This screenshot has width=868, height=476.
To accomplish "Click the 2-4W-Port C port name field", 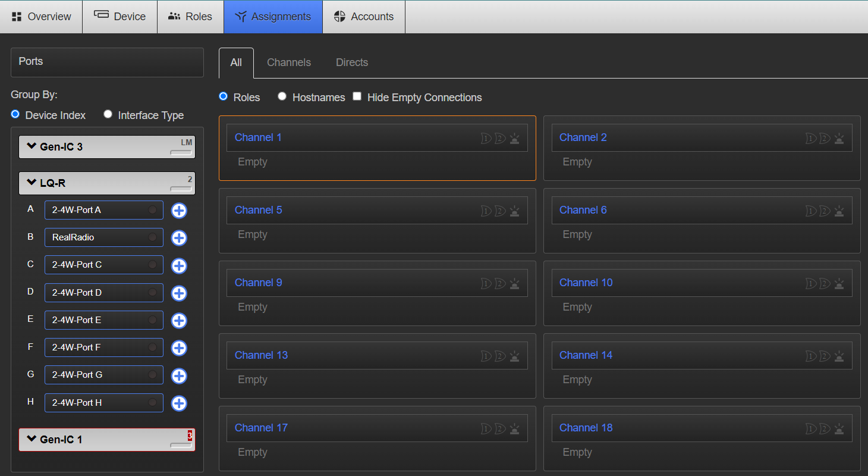I will click(x=98, y=265).
